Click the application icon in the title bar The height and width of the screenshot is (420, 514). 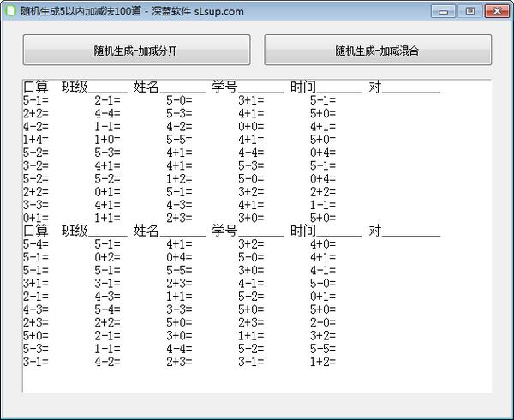11,11
